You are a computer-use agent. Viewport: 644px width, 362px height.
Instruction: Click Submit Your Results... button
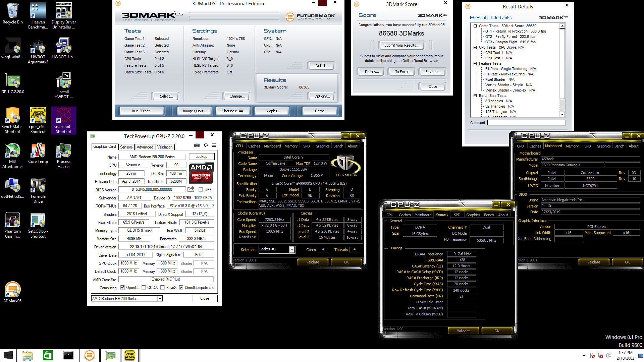401,45
